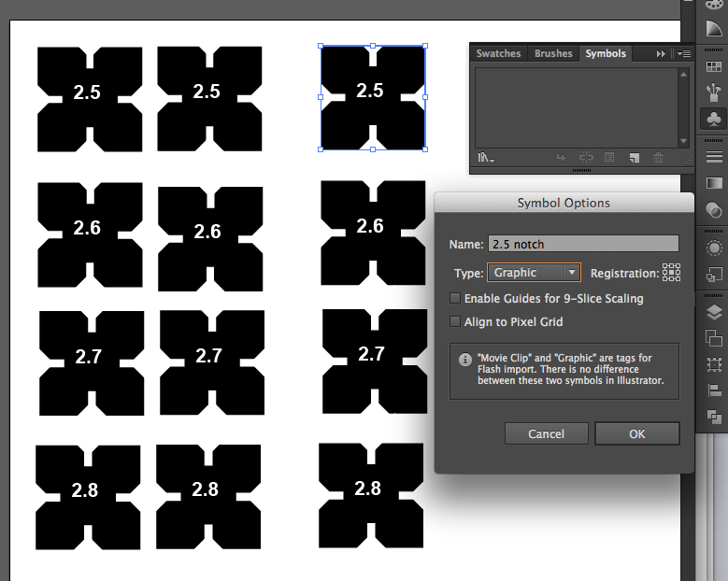Screen dimensions: 728x581
Task: Open the Symbols panel flyout menu
Action: click(x=684, y=54)
